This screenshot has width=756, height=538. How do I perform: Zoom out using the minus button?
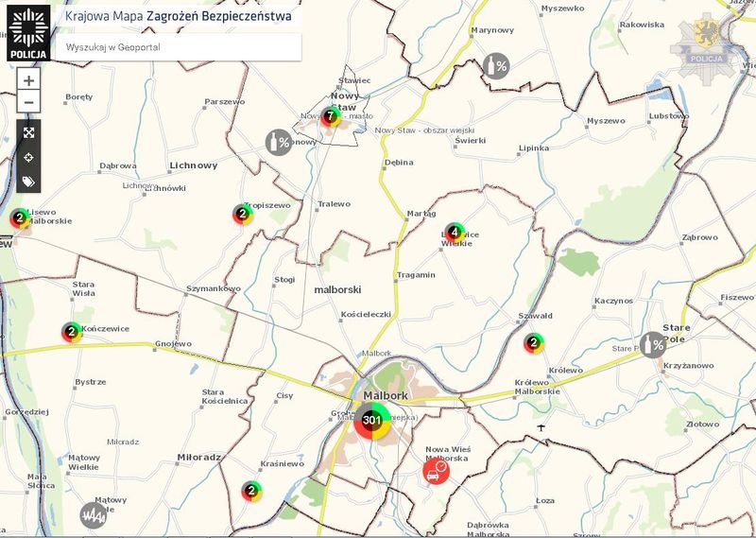pos(28,102)
